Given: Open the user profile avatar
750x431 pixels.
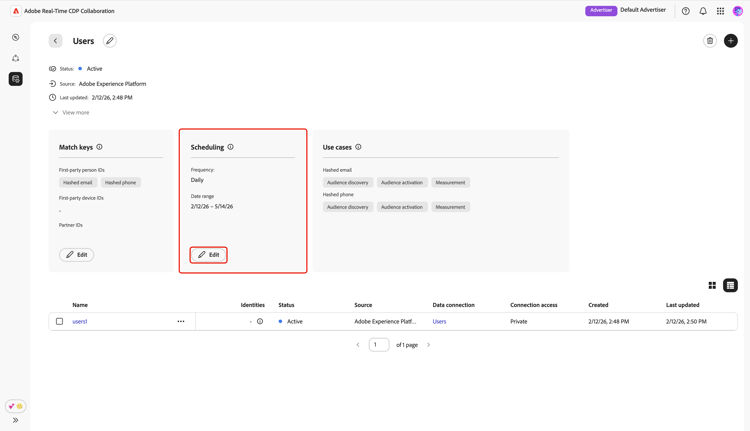Looking at the screenshot, I should (737, 11).
